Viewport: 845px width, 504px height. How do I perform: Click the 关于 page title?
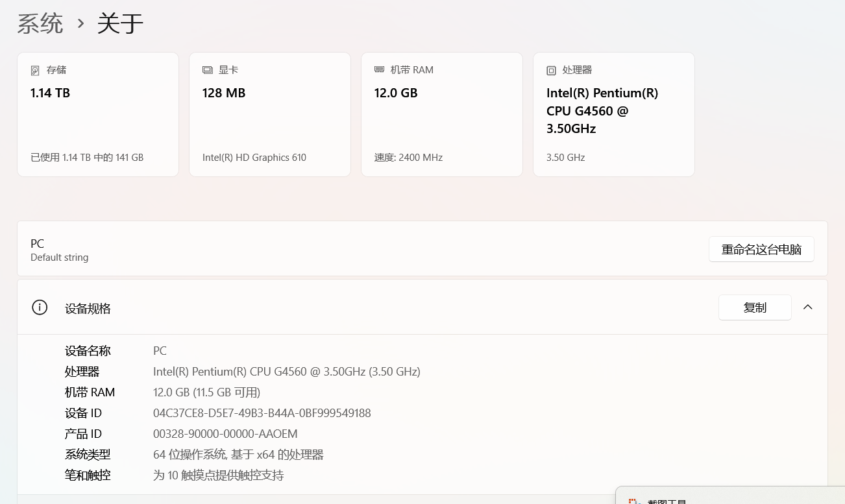click(x=120, y=24)
